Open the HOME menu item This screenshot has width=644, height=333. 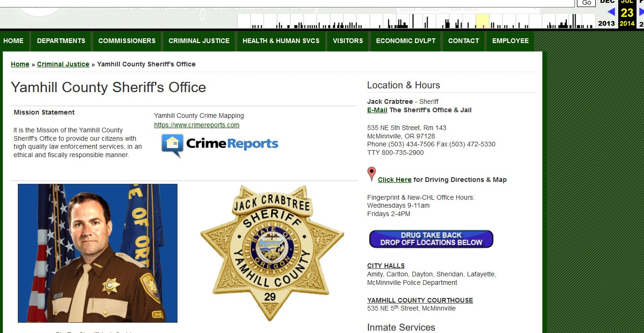point(14,41)
